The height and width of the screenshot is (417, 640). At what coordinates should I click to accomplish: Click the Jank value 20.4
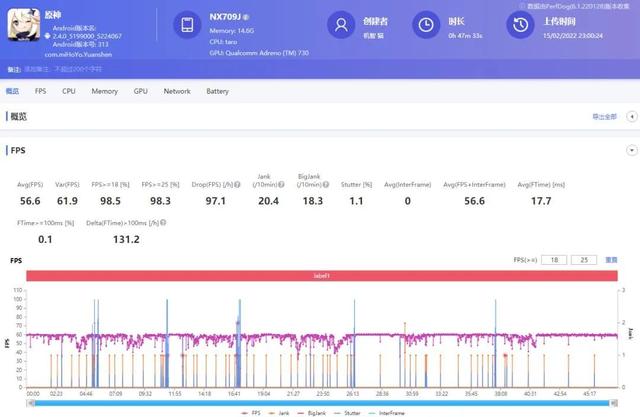(268, 201)
